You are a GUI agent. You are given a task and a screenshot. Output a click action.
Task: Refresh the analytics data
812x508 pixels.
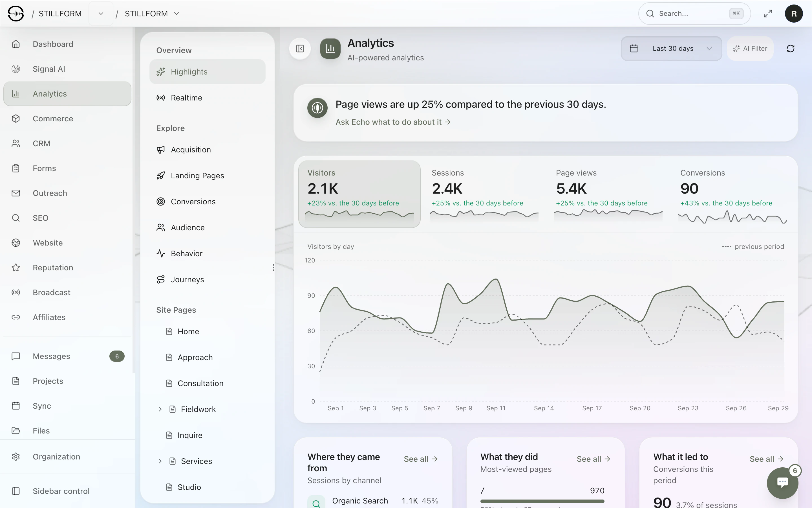[791, 49]
